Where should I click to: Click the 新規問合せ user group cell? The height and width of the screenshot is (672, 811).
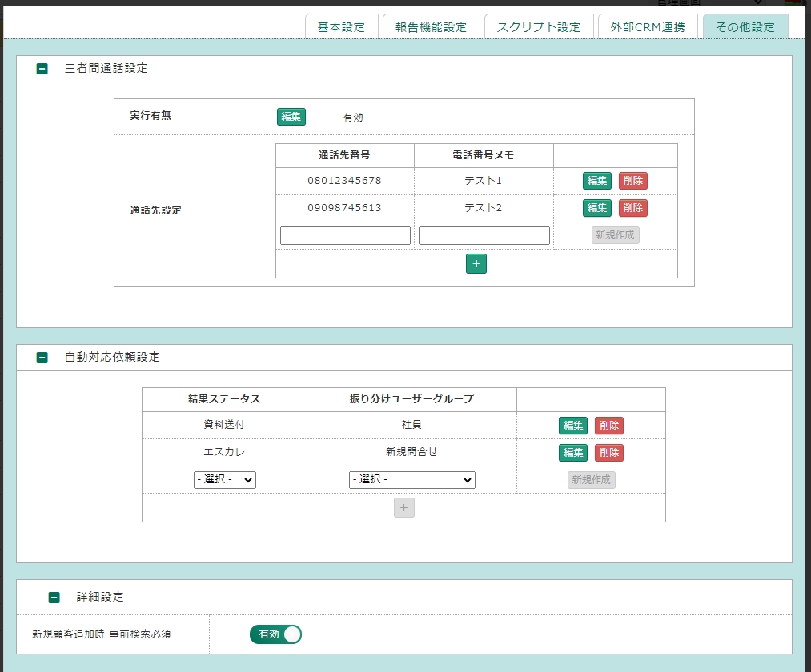coord(412,452)
